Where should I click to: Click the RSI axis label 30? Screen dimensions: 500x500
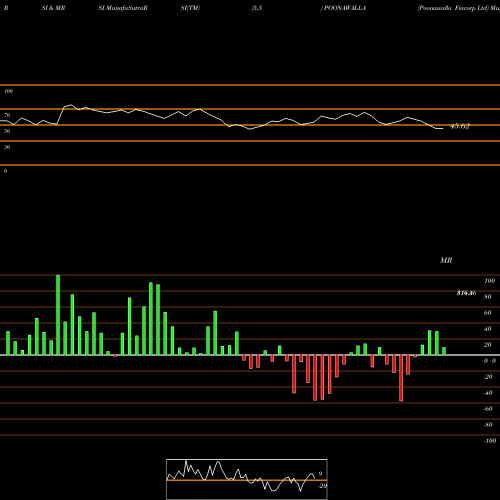coord(7,147)
